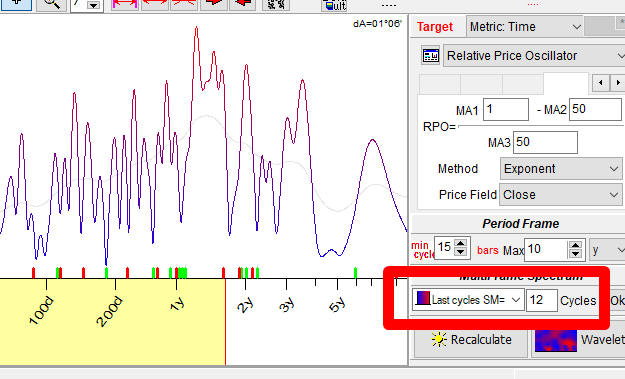Click the Cycles count field showing 12

541,300
